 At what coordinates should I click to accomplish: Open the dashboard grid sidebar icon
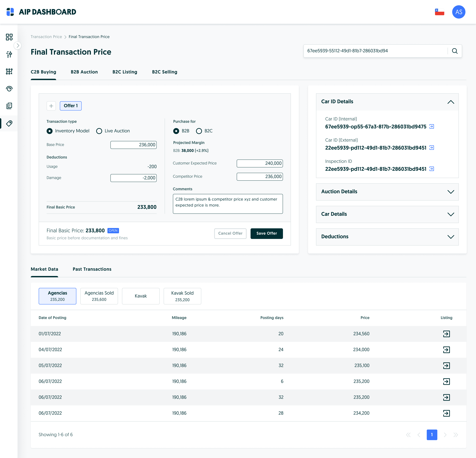[9, 37]
